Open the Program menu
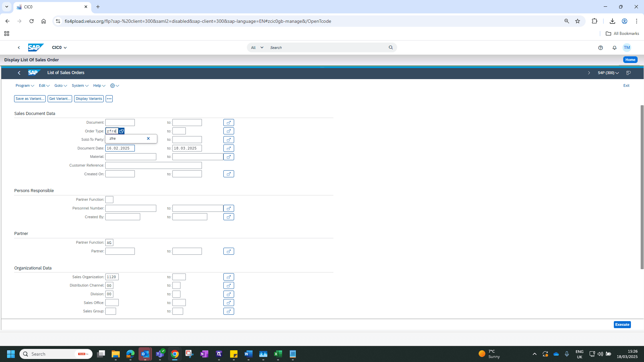The width and height of the screenshot is (644, 362). [25, 86]
